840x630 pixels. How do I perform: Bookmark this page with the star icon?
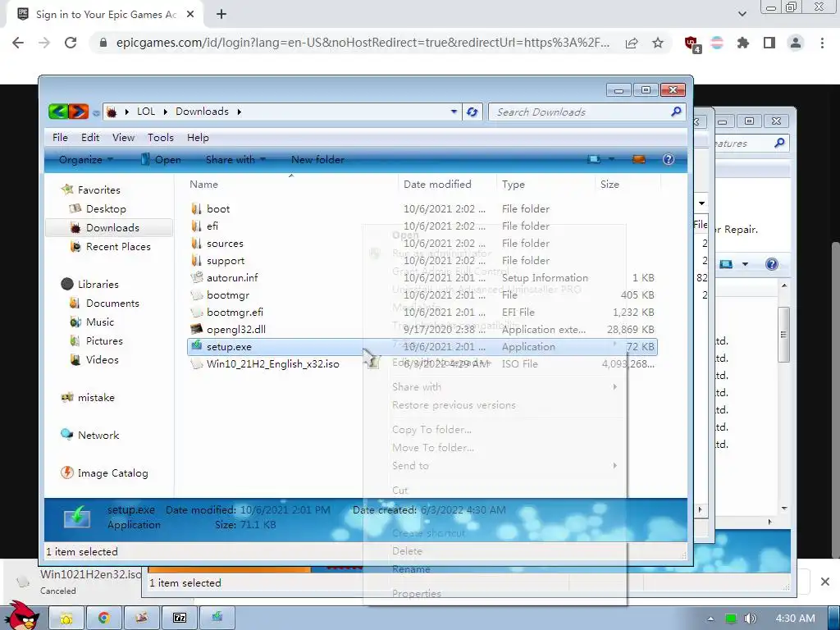coord(658,43)
